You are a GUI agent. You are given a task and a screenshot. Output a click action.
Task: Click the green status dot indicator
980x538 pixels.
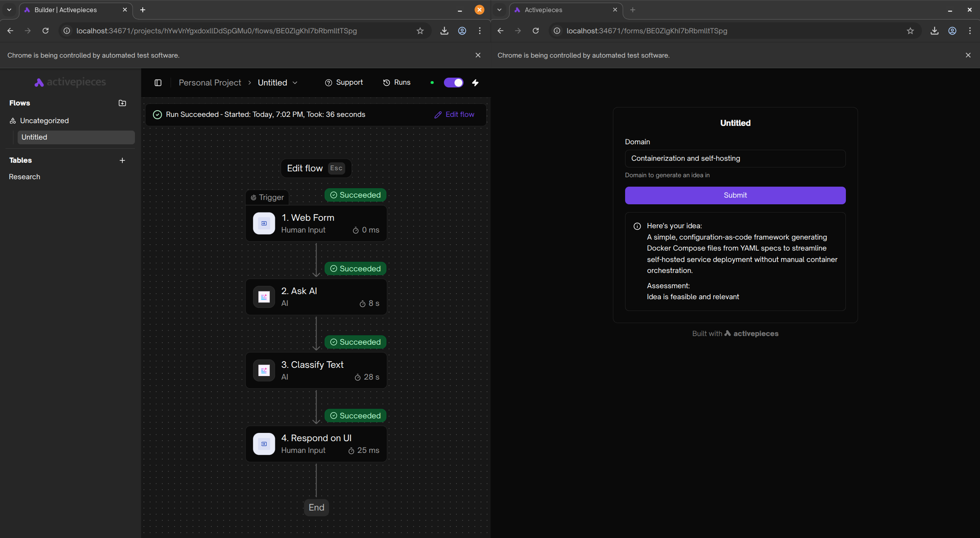[x=432, y=82]
